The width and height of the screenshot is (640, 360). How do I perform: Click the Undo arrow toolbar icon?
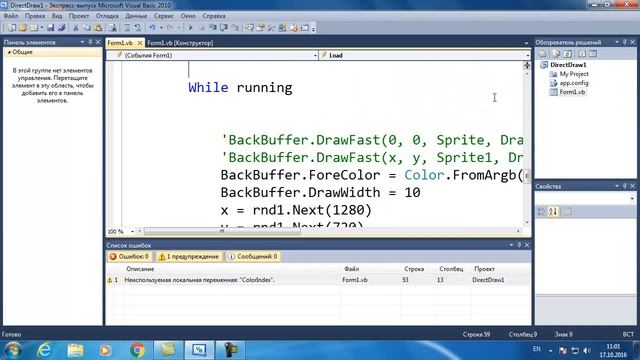click(152, 28)
